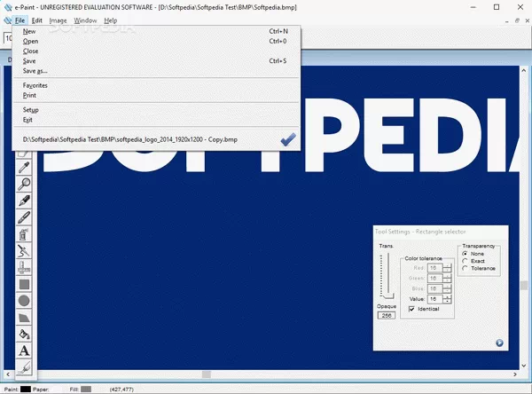Screen dimensions: 532x394
Task: Restore the inner document window
Action: pyautogui.click(x=517, y=20)
